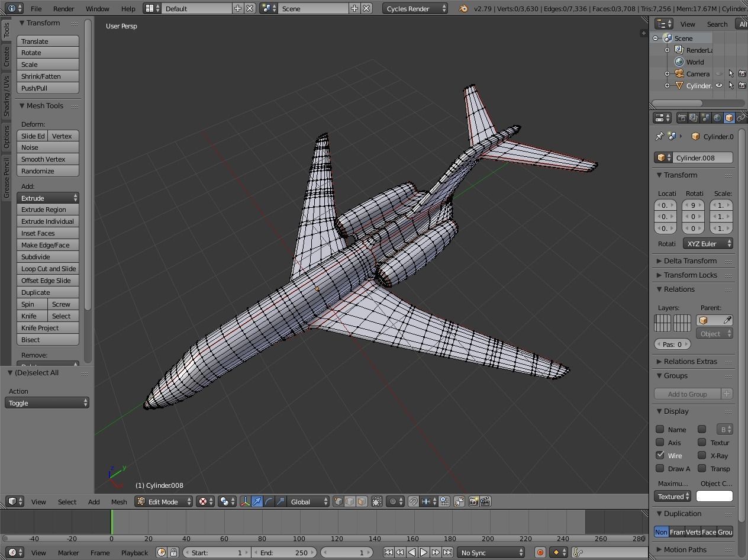Enable the Draw All Edges checkbox
This screenshot has width=748, height=560.
tap(660, 468)
